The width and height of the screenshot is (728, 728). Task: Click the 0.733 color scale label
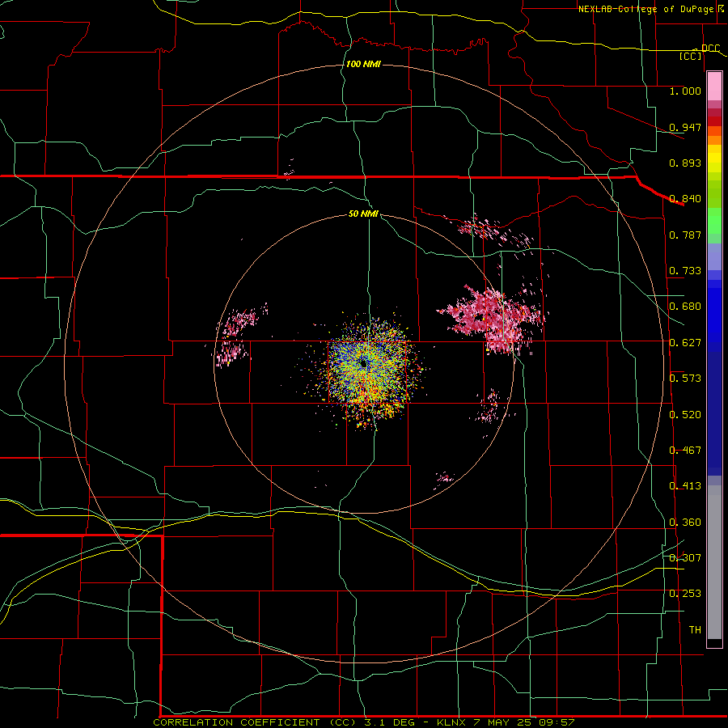tap(685, 271)
